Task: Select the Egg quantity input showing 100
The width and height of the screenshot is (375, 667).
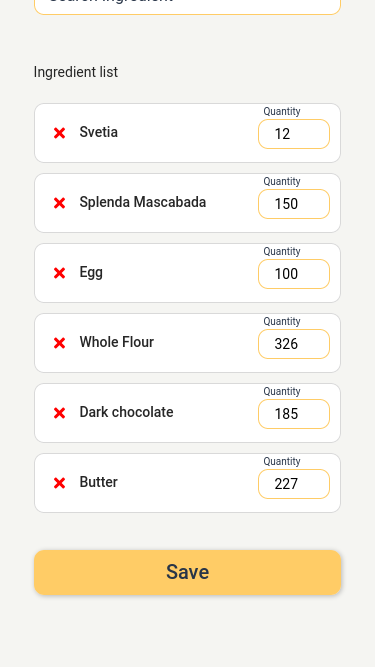Action: 294,274
